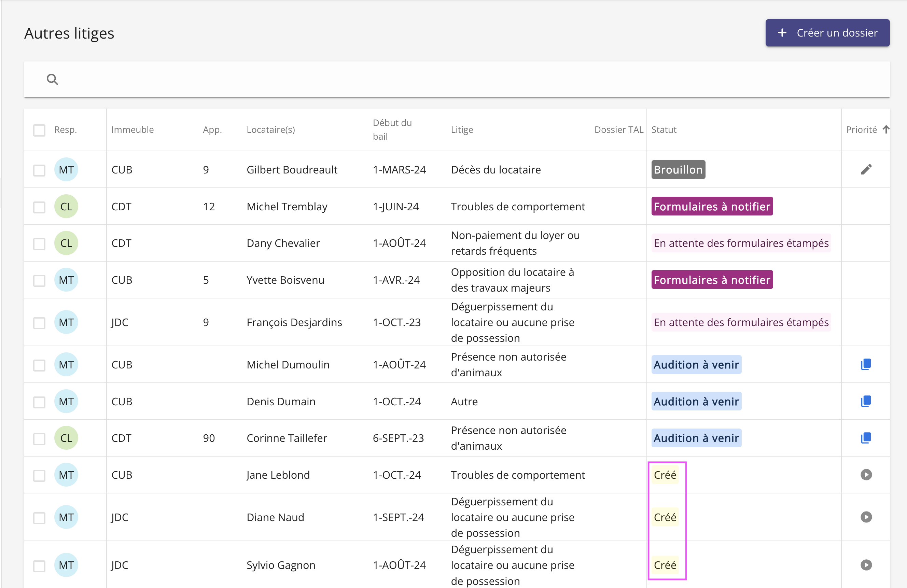Sort table by Immeuble column header
Viewport: 907px width, 588px height.
tap(132, 129)
